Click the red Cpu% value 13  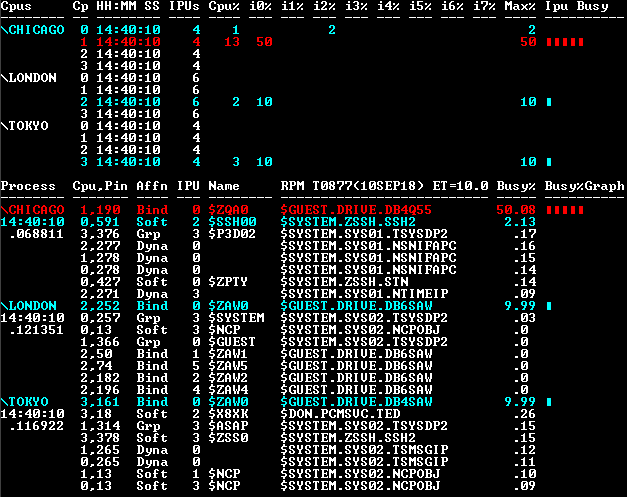(232, 42)
